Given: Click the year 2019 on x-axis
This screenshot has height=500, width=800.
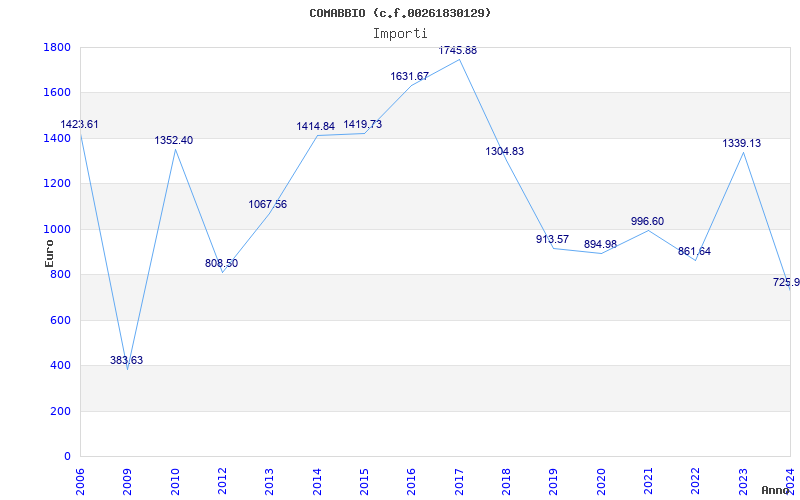Looking at the screenshot, I should click(x=554, y=482).
